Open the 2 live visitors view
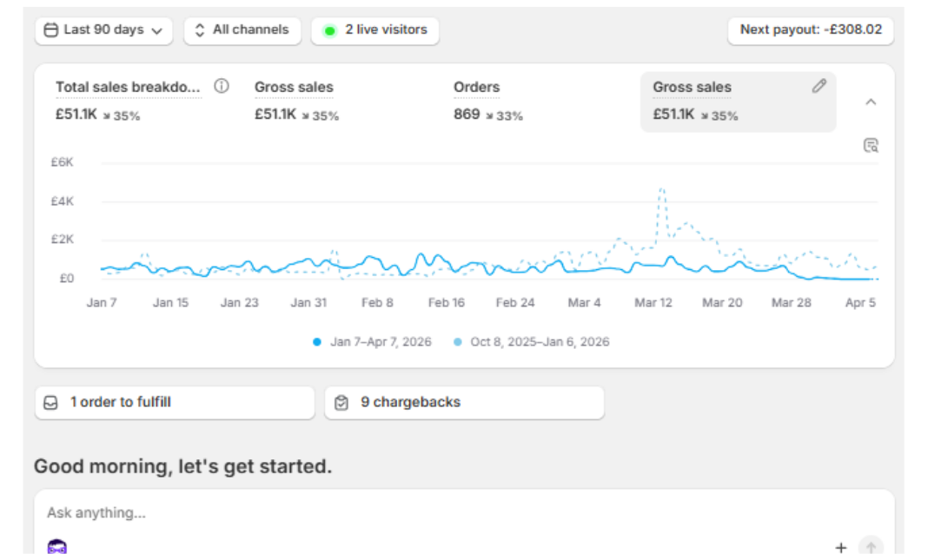Image resolution: width=928 pixels, height=560 pixels. click(375, 30)
